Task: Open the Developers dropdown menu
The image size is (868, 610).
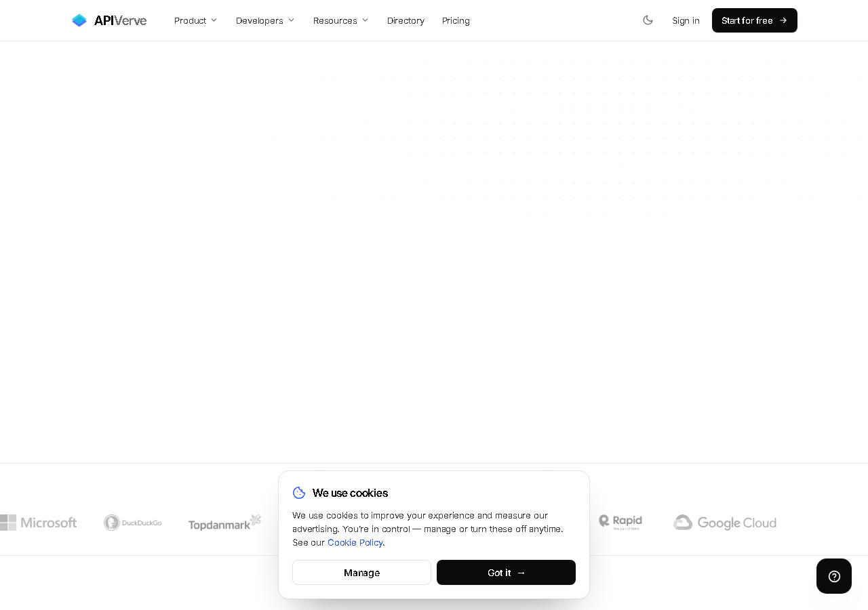Action: click(265, 20)
